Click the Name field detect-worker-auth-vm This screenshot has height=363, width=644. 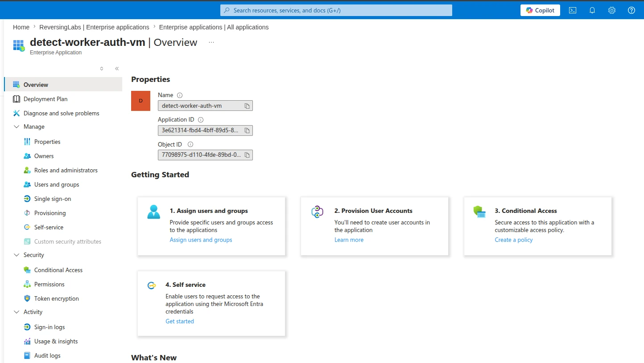(x=205, y=106)
